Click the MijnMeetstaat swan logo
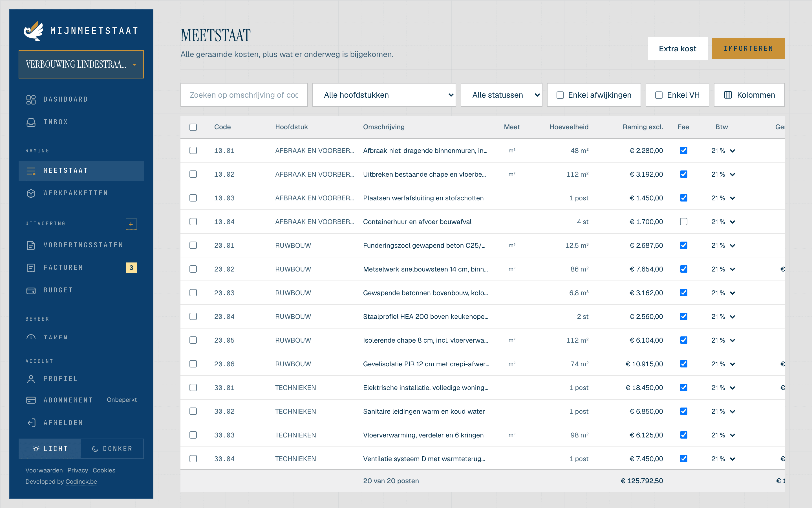This screenshot has width=812, height=508. pyautogui.click(x=34, y=31)
